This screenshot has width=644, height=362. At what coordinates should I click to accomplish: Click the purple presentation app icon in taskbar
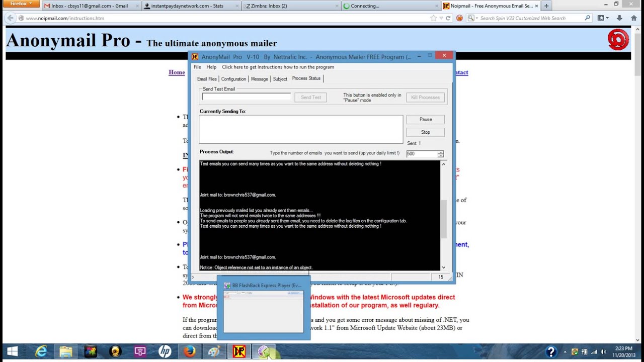[140, 351]
